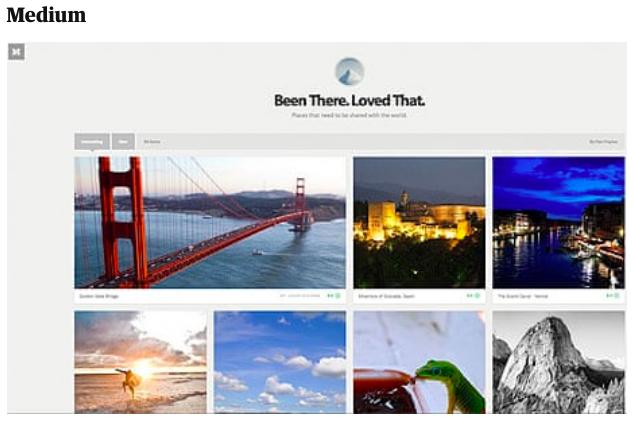Click the 'Been There. Loved That.' heading
Viewport: 634px width, 423px height.
click(x=349, y=101)
